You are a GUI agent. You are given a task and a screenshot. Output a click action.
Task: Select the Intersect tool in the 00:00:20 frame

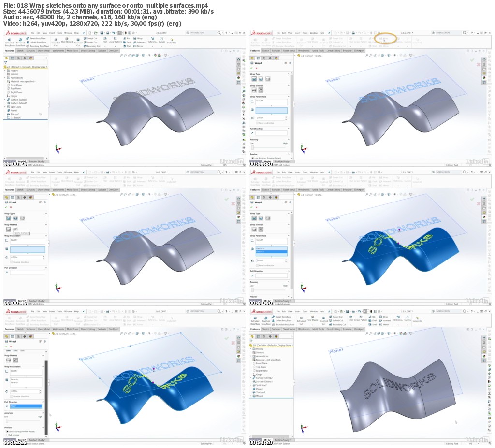click(x=139, y=42)
